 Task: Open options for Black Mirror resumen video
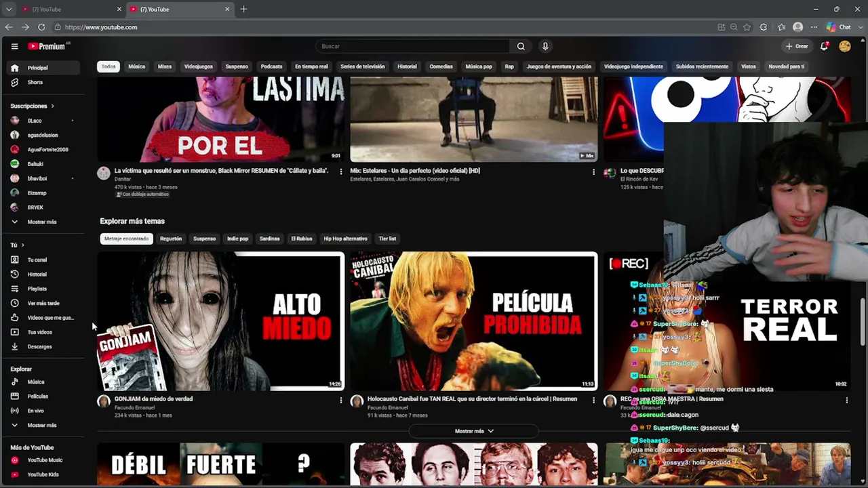341,172
